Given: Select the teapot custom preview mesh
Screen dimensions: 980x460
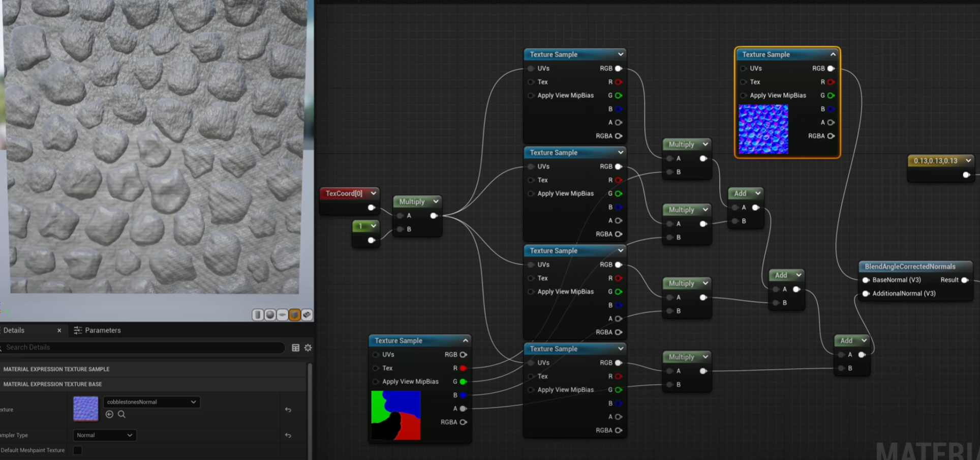Looking at the screenshot, I should coord(307,314).
